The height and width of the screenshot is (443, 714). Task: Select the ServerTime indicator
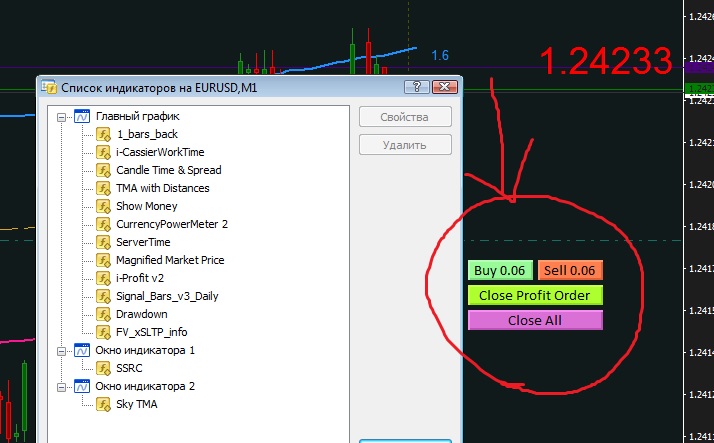143,242
